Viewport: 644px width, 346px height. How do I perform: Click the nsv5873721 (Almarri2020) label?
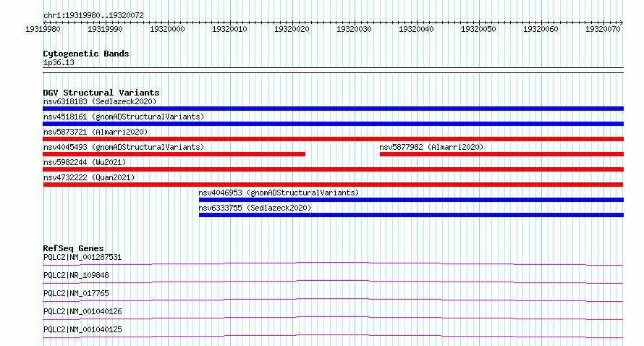pos(96,132)
